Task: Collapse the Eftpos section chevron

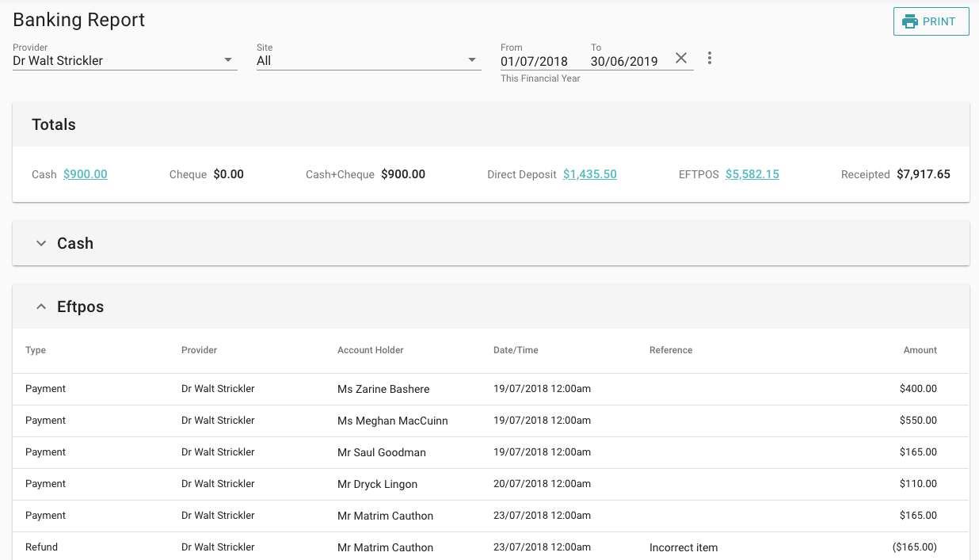Action: [41, 307]
